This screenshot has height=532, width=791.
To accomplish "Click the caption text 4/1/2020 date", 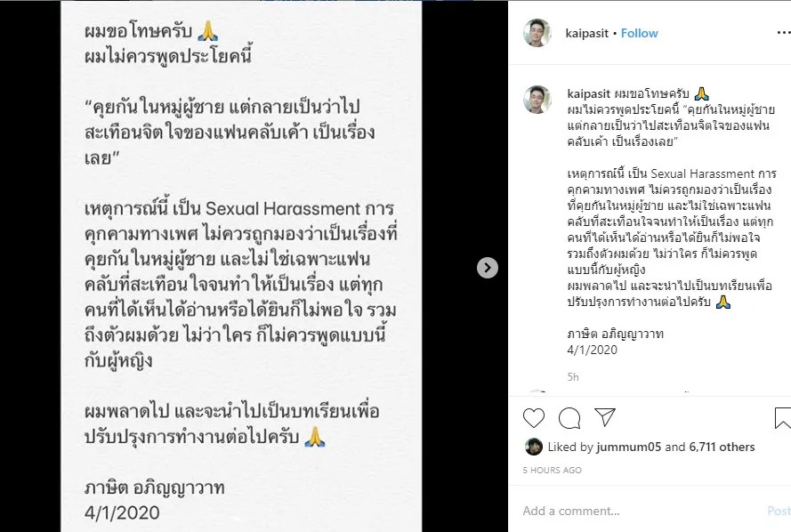I will [593, 350].
